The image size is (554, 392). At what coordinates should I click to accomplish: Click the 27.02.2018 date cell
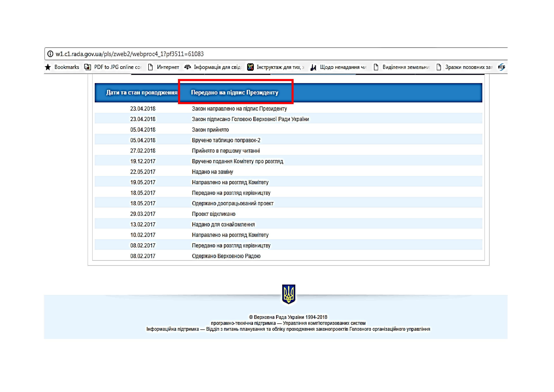point(143,151)
